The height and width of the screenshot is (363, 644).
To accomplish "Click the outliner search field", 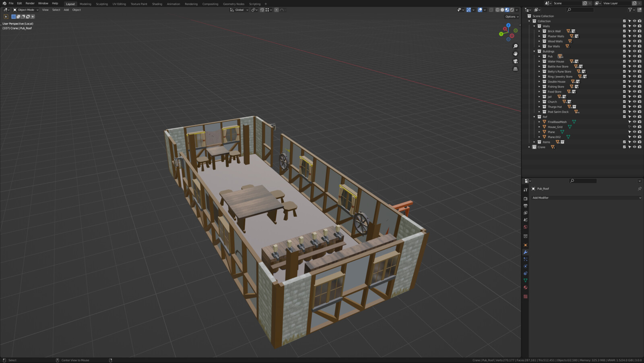I will click(580, 10).
